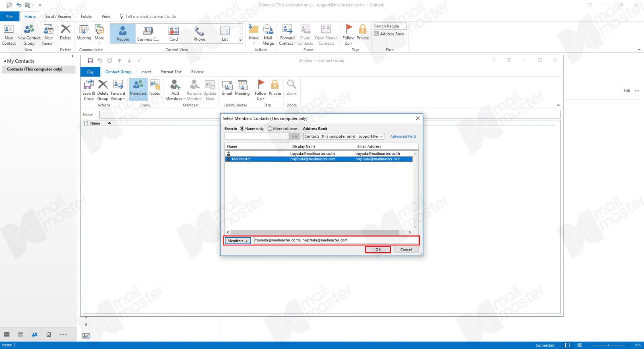Click Mail Merge in Actions group
This screenshot has height=349, width=644.
click(x=268, y=35)
